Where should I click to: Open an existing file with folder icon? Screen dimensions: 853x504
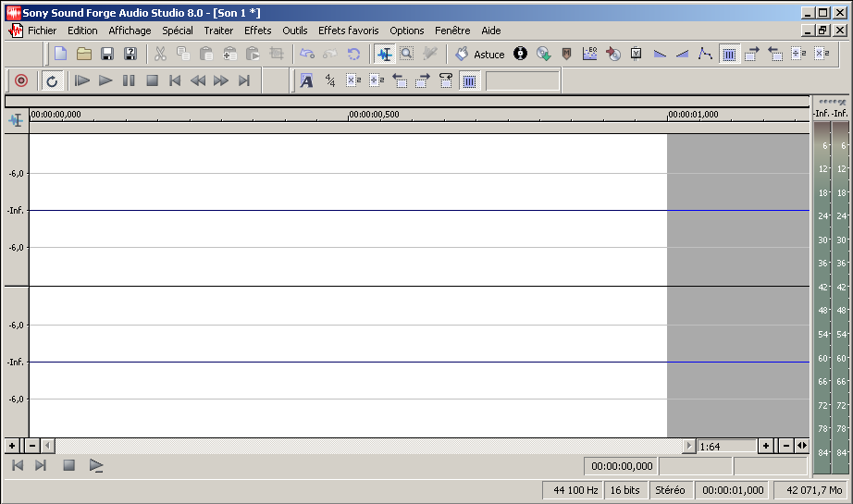pos(84,55)
